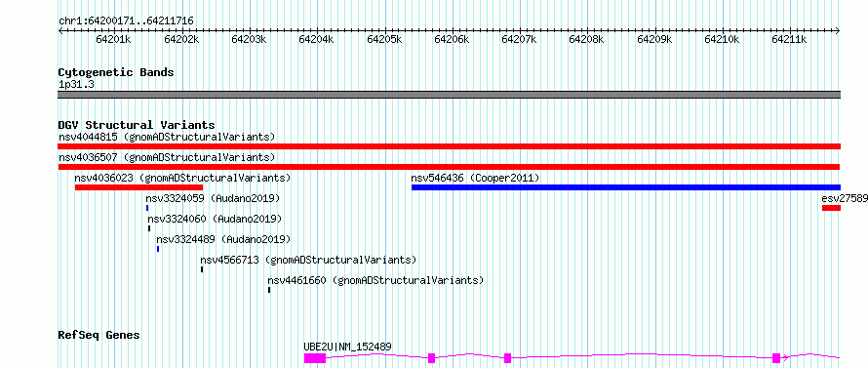Click the 64208k ruler tick label
The image size is (868, 368).
pyautogui.click(x=587, y=39)
